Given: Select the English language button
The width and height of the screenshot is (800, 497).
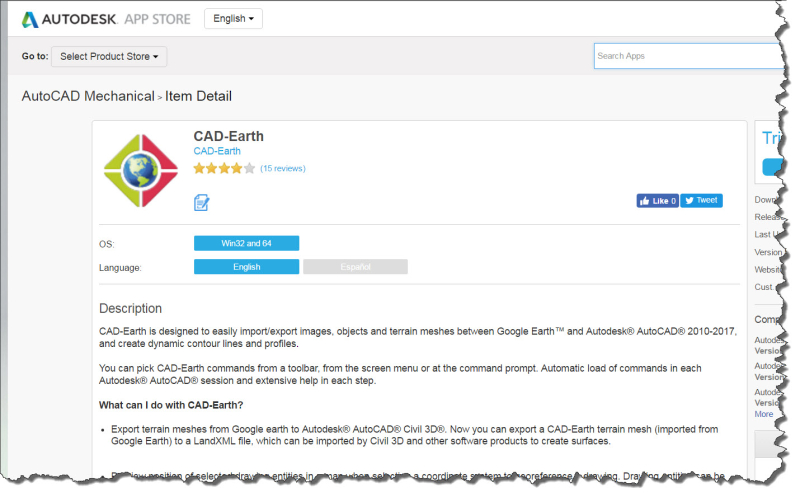Looking at the screenshot, I should (x=246, y=267).
